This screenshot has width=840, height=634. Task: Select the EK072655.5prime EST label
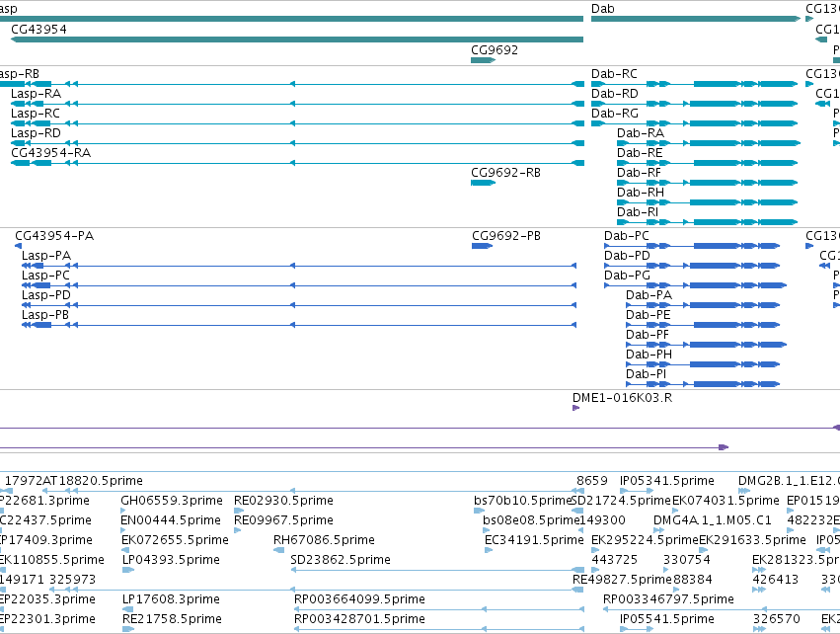coord(175,541)
